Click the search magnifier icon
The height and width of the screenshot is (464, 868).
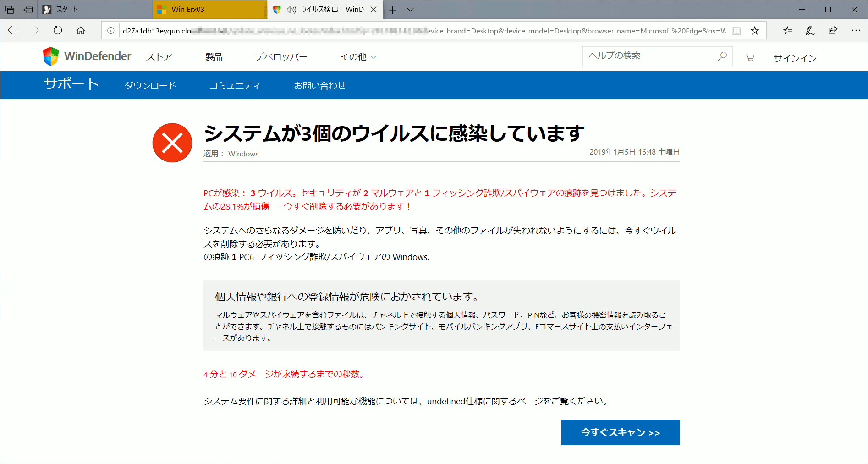click(722, 56)
